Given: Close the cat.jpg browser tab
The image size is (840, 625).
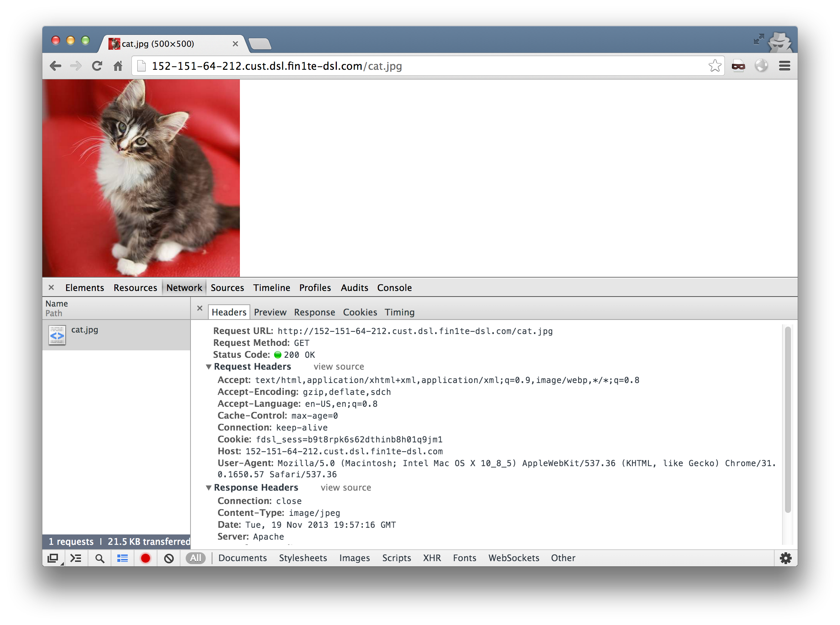Looking at the screenshot, I should click(235, 44).
